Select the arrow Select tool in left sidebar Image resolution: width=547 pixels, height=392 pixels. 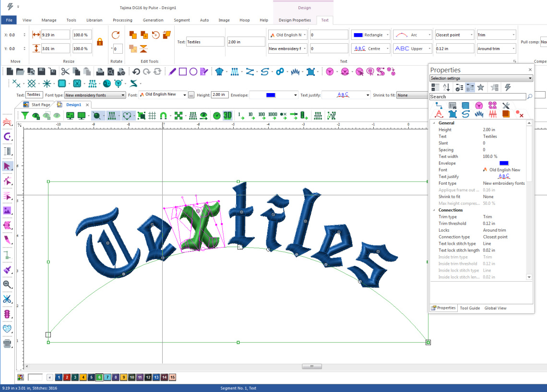[7, 166]
